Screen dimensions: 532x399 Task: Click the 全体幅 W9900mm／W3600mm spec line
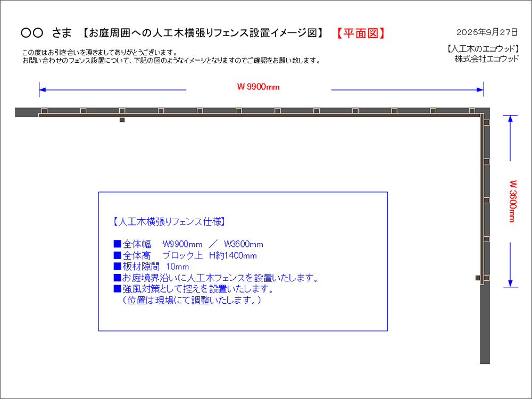[188, 244]
